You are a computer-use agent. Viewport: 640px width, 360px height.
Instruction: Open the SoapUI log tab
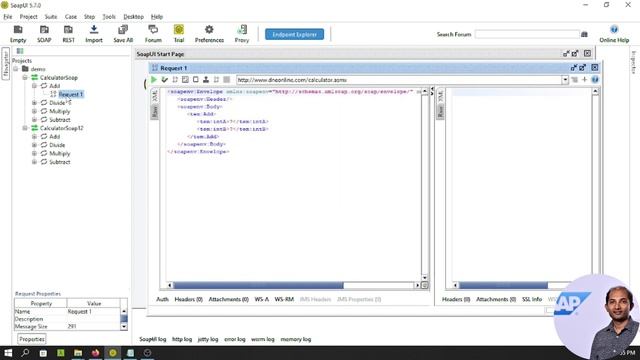(x=153, y=339)
